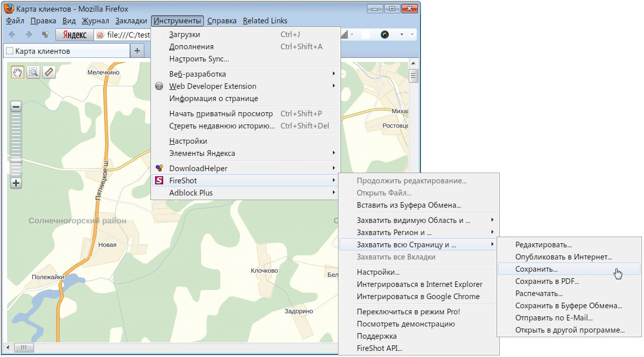Click the signal bars toolbar icon
This screenshot has width=644, height=357.
pos(345,35)
